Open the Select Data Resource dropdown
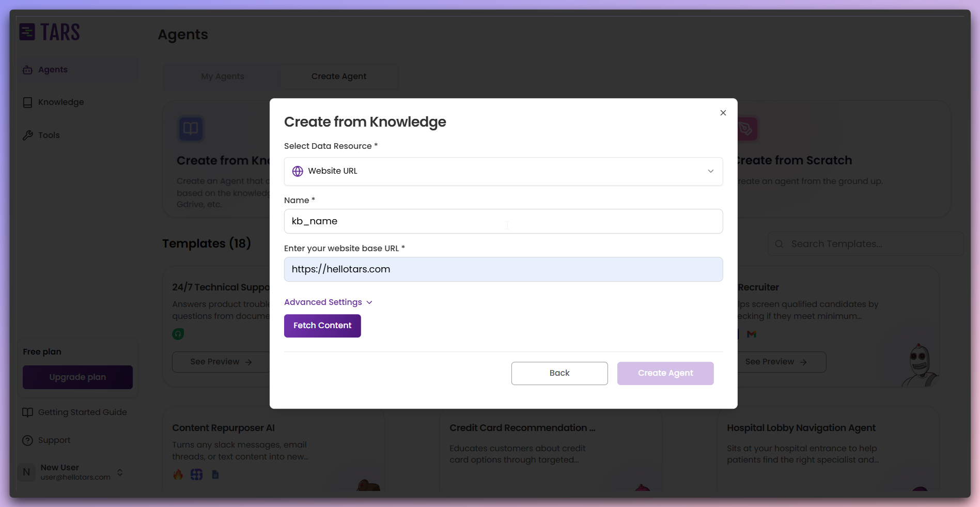The height and width of the screenshot is (507, 980). click(503, 171)
